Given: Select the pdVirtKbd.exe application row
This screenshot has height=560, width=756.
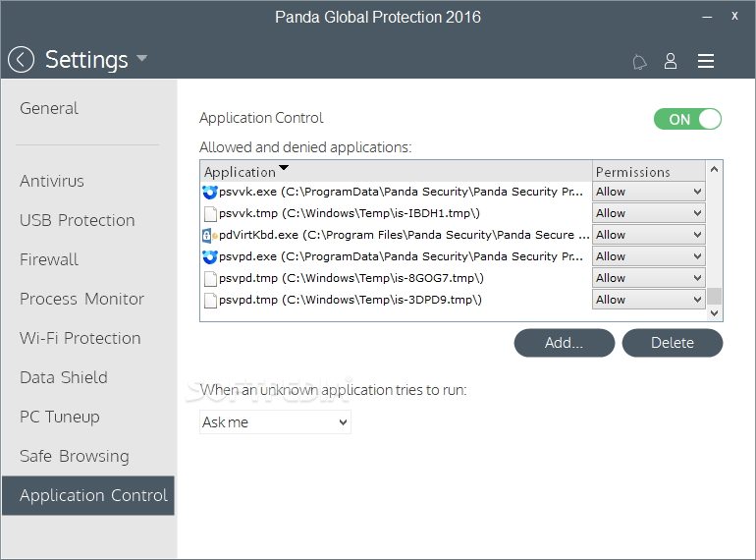Looking at the screenshot, I should coord(396,235).
